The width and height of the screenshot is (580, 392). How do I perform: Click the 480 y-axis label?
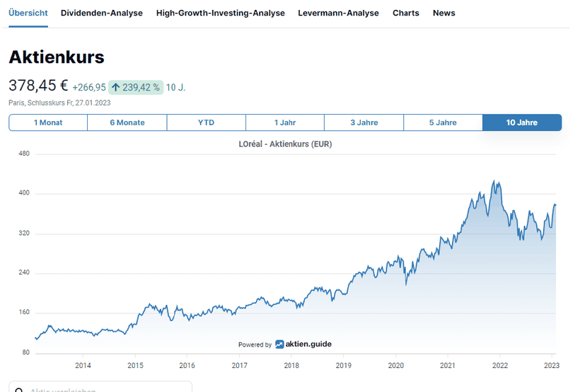point(24,154)
